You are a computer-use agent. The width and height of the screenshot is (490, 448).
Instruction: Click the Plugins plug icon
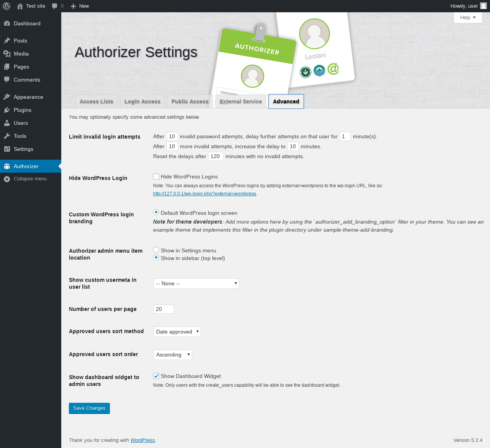(x=7, y=110)
